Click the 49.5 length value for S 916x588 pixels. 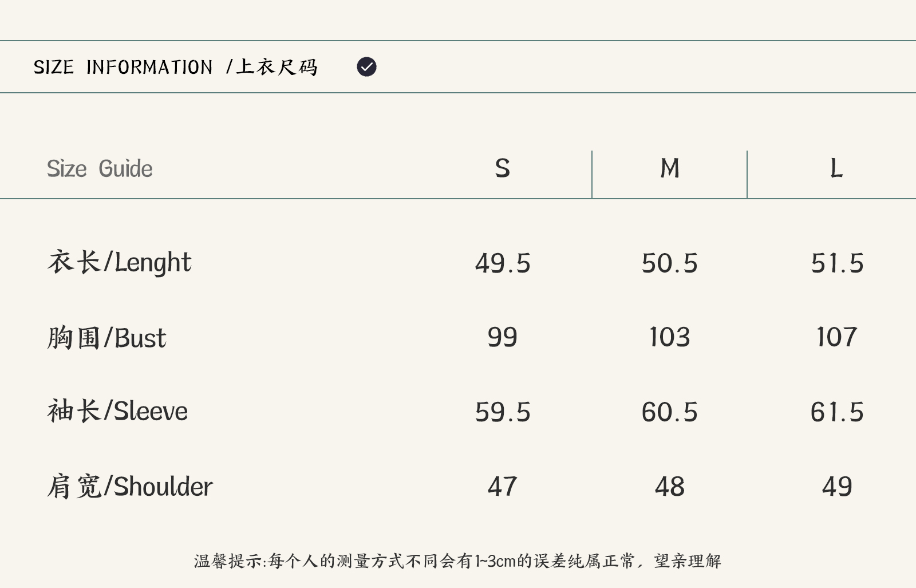pos(503,263)
